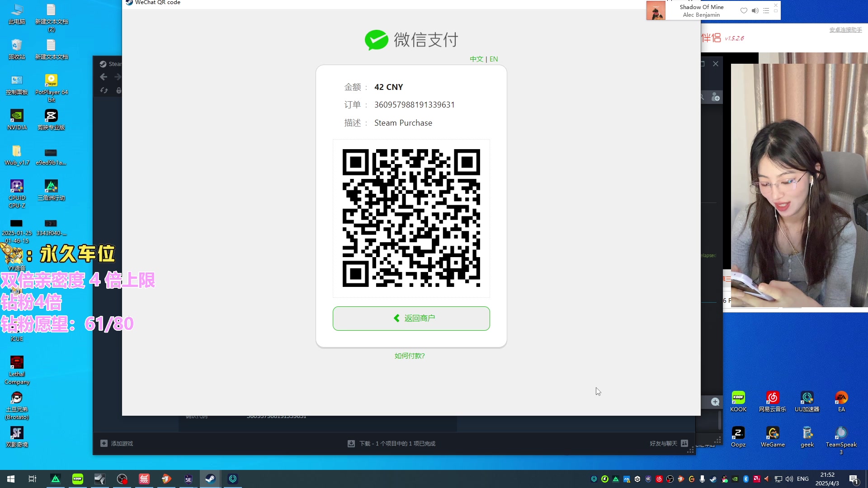This screenshot has width=868, height=488.
Task: Open 控制面板 desktop icon
Action: pos(17,84)
